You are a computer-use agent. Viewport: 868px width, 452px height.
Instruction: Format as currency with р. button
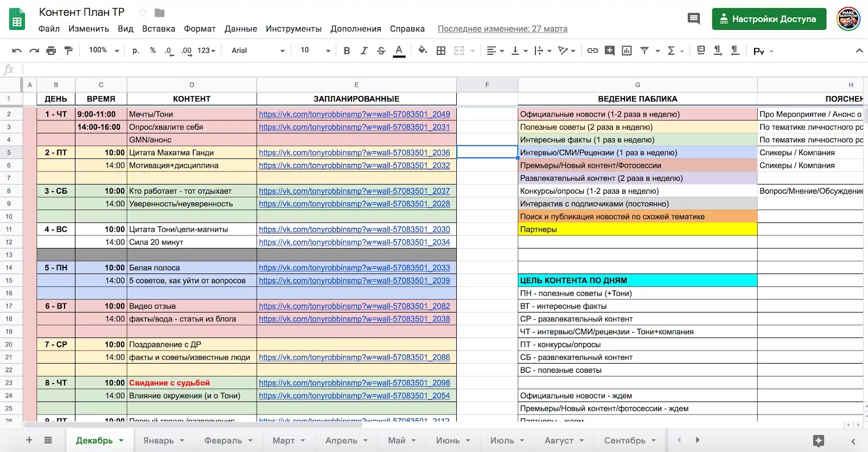point(136,50)
